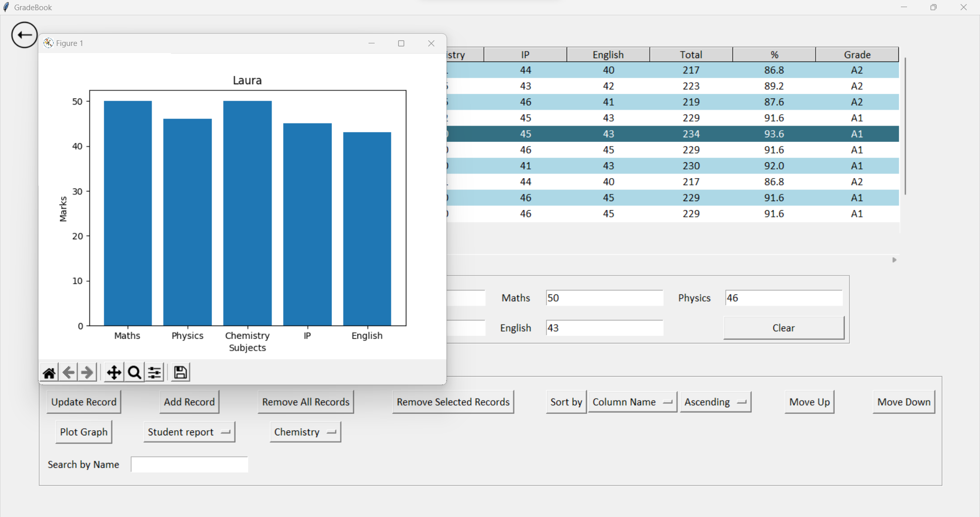This screenshot has width=980, height=517.
Task: Toggle the Zoom-to-rectangle tool
Action: (x=133, y=372)
